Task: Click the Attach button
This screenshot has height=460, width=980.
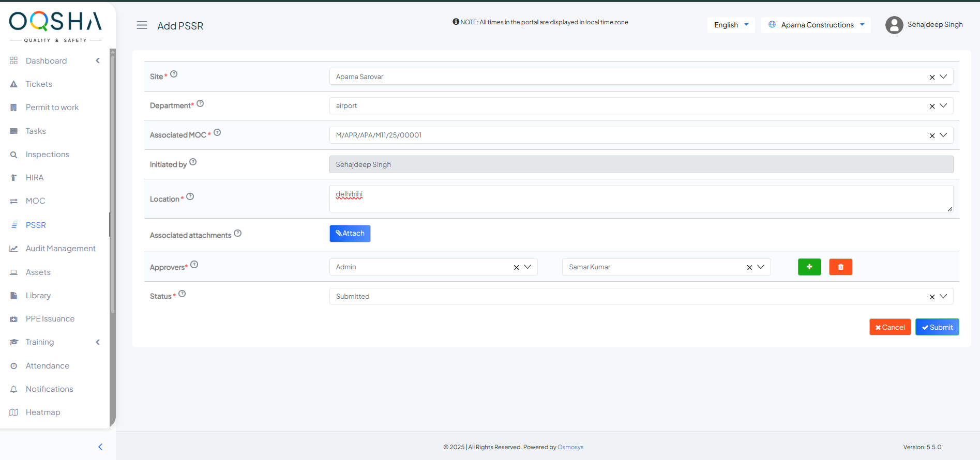Action: pos(350,234)
